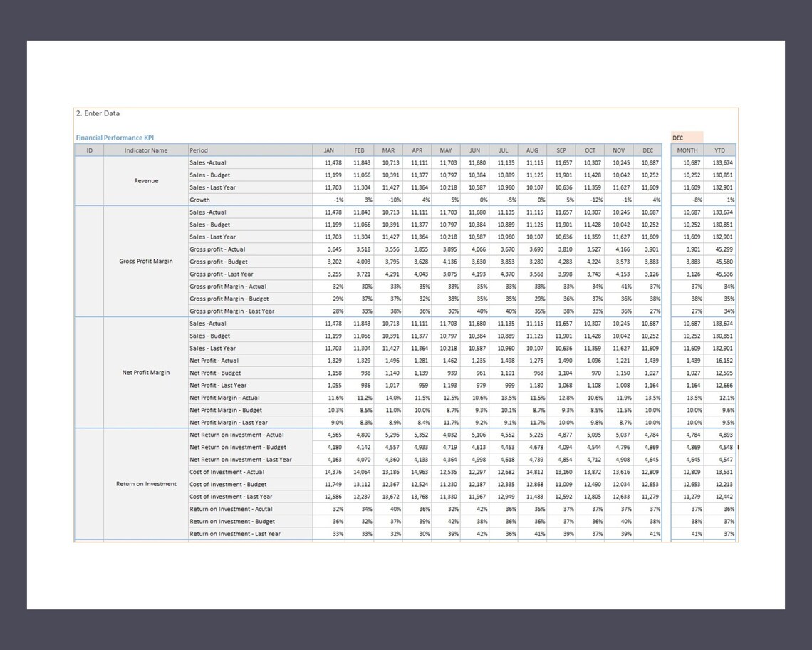Select the Sales Actual YTD value 133,674
Image resolution: width=812 pixels, height=650 pixels.
tap(721, 162)
